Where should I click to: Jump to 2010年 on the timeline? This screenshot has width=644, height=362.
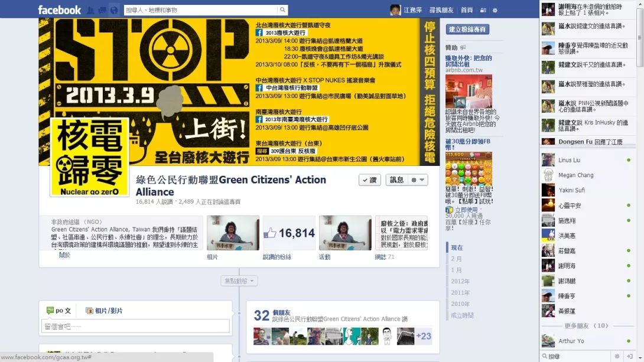[x=460, y=304]
